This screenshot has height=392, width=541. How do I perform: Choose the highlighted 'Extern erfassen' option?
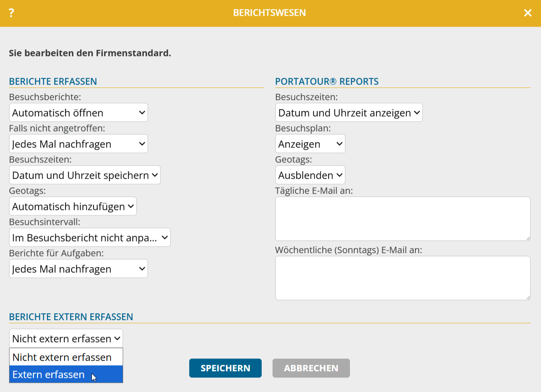tap(66, 375)
